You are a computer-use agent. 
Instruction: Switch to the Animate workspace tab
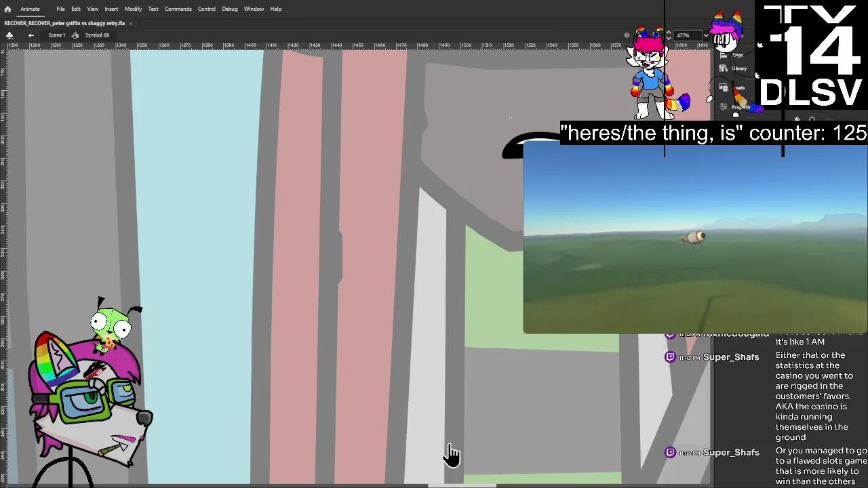pyautogui.click(x=30, y=9)
